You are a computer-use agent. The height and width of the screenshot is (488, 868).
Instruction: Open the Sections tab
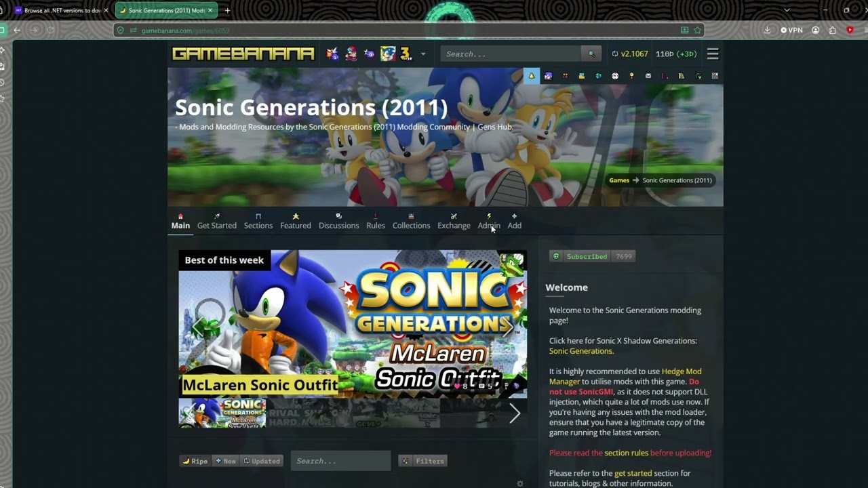[258, 222]
